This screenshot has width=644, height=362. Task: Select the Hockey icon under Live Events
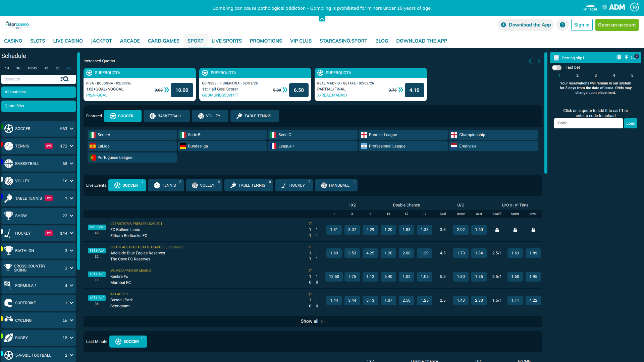point(283,185)
